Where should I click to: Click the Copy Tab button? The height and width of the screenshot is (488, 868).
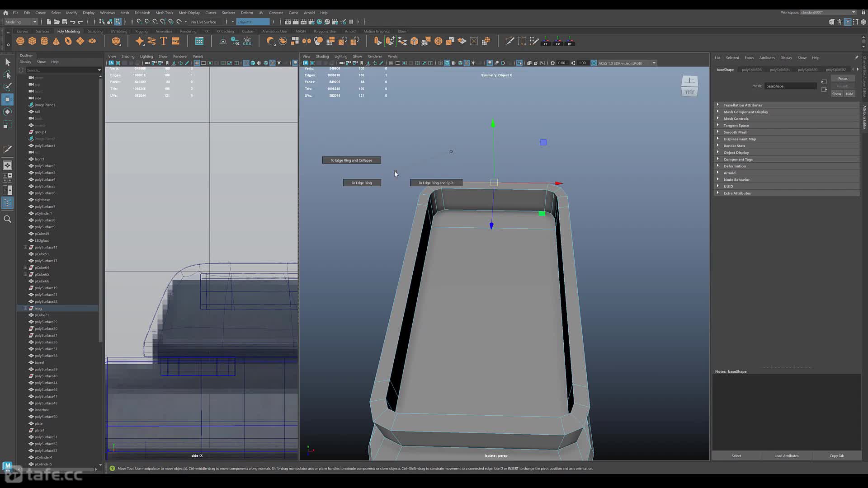click(836, 455)
